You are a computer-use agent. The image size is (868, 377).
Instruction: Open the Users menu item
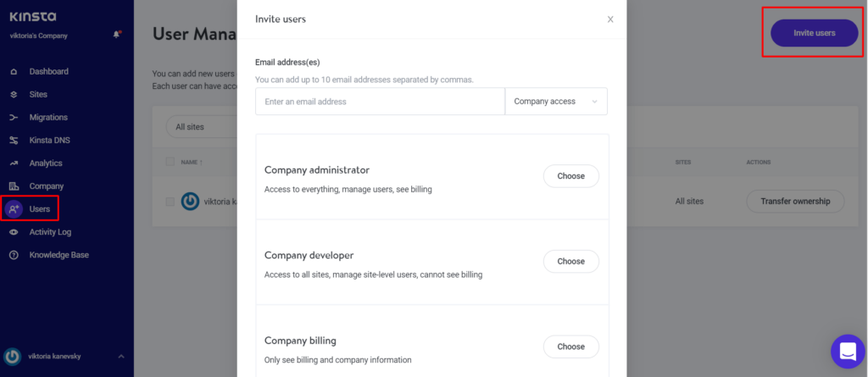tap(30, 209)
